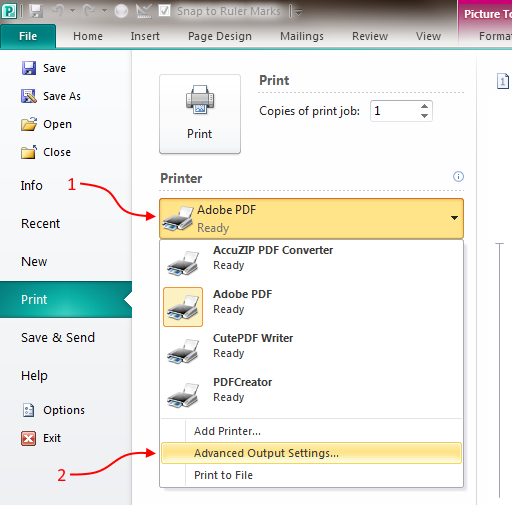This screenshot has width=512, height=505.
Task: Choose CutePDF Writer printer
Action: pyautogui.click(x=311, y=351)
